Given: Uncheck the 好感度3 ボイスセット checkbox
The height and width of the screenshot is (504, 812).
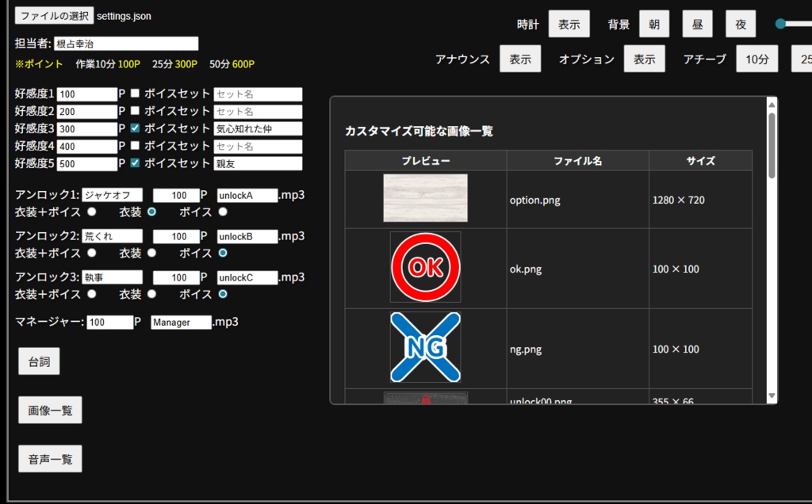Looking at the screenshot, I should click(x=135, y=128).
